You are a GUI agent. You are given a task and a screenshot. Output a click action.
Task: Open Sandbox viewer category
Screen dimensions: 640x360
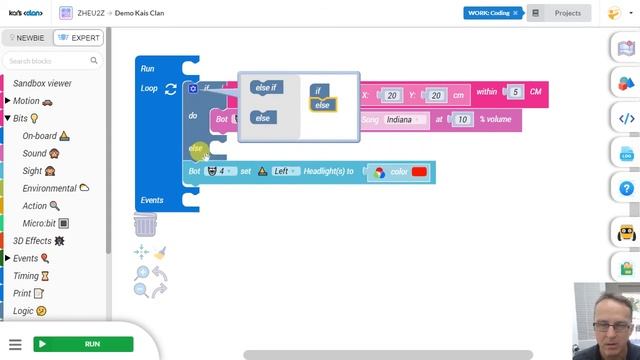pyautogui.click(x=42, y=83)
